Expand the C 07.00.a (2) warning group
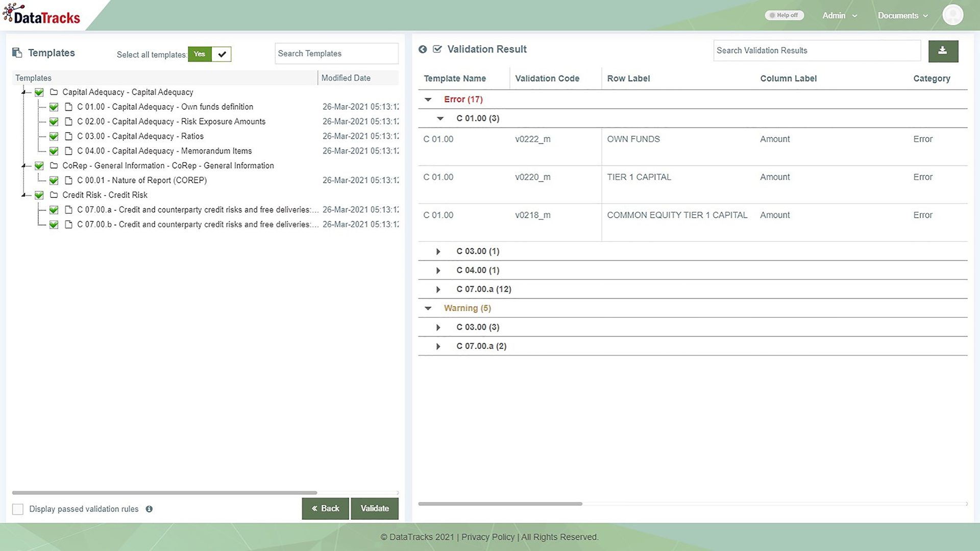This screenshot has width=980, height=551. [438, 346]
